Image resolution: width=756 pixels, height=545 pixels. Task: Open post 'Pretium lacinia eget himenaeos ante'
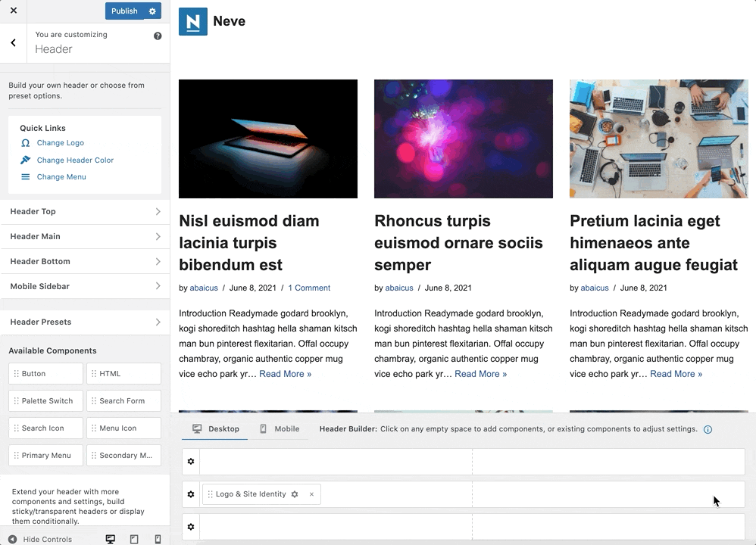pos(654,243)
